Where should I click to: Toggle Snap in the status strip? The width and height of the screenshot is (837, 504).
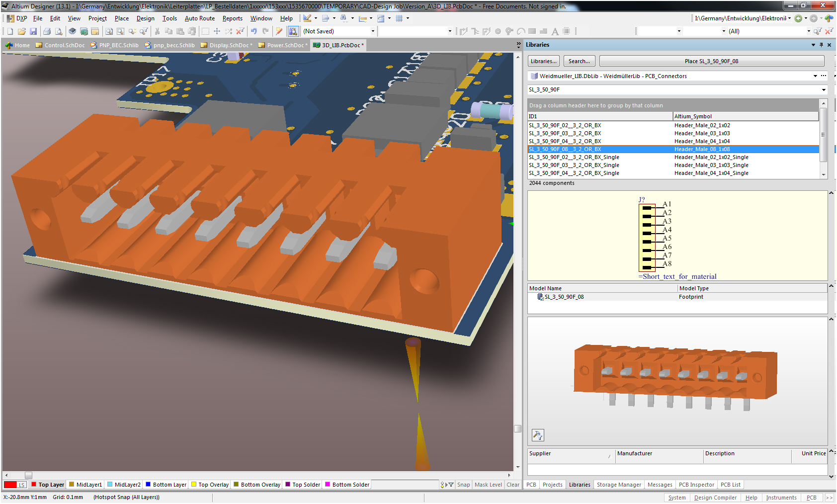463,485
